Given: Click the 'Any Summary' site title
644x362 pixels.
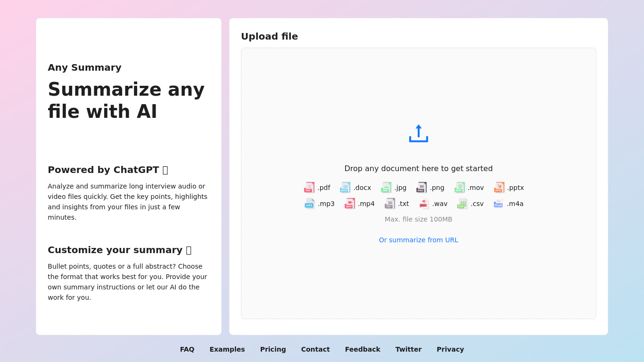Looking at the screenshot, I should pos(84,67).
